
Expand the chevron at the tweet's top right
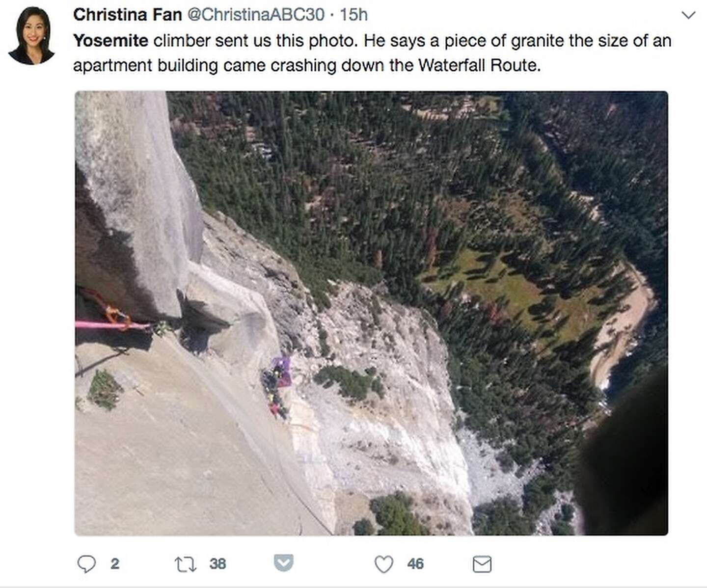coord(687,14)
